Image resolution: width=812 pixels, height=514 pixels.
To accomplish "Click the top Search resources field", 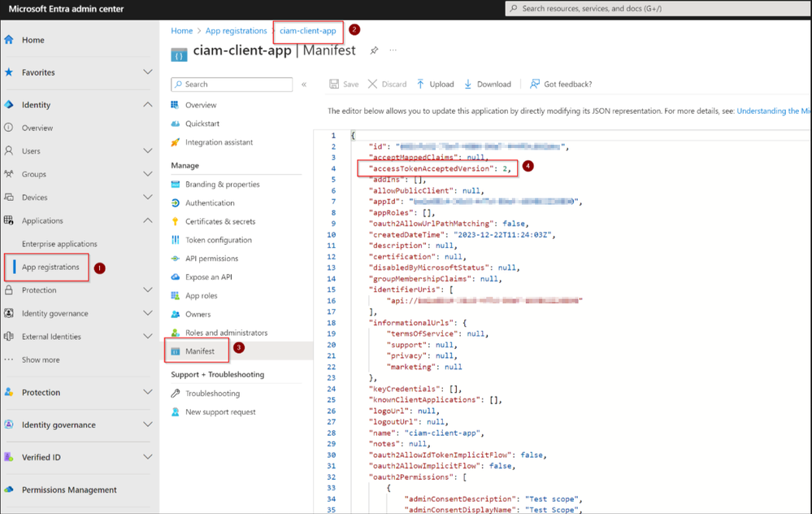I will [x=658, y=8].
